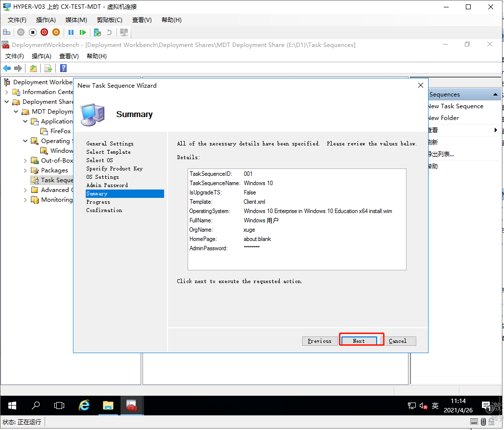Open Workbench 帮助(H) menu

[x=96, y=56]
